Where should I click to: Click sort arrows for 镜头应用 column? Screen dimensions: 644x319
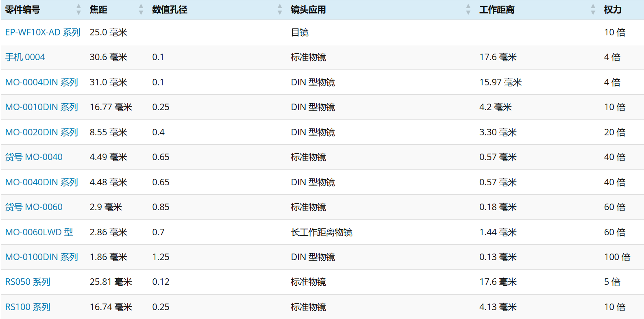(x=468, y=9)
